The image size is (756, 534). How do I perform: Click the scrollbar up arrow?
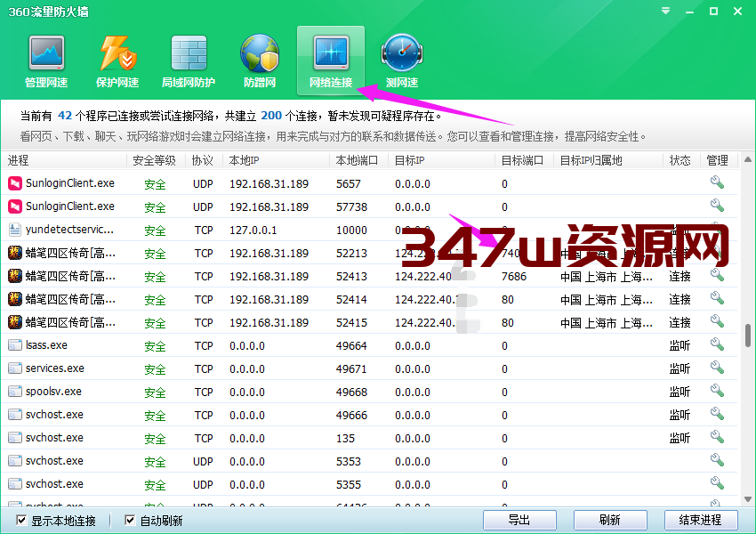pos(748,159)
